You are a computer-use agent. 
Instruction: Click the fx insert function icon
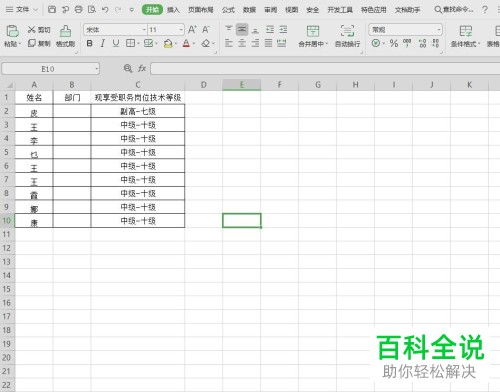click(x=142, y=69)
